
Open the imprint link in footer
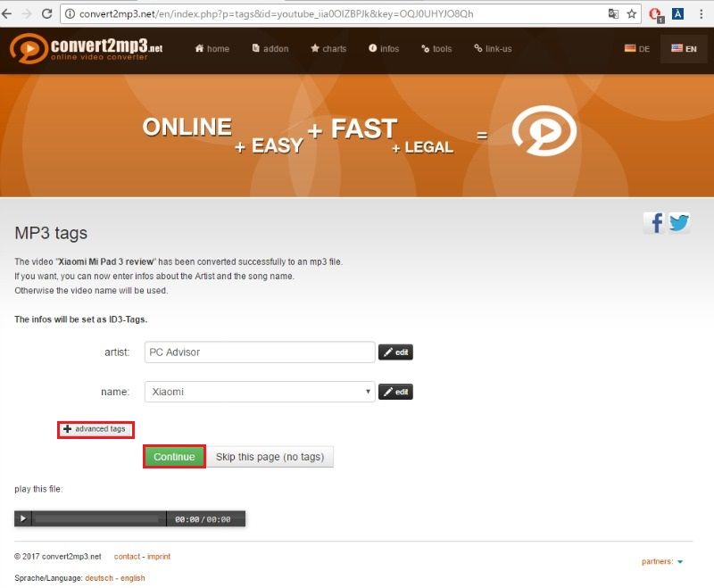pyautogui.click(x=159, y=557)
